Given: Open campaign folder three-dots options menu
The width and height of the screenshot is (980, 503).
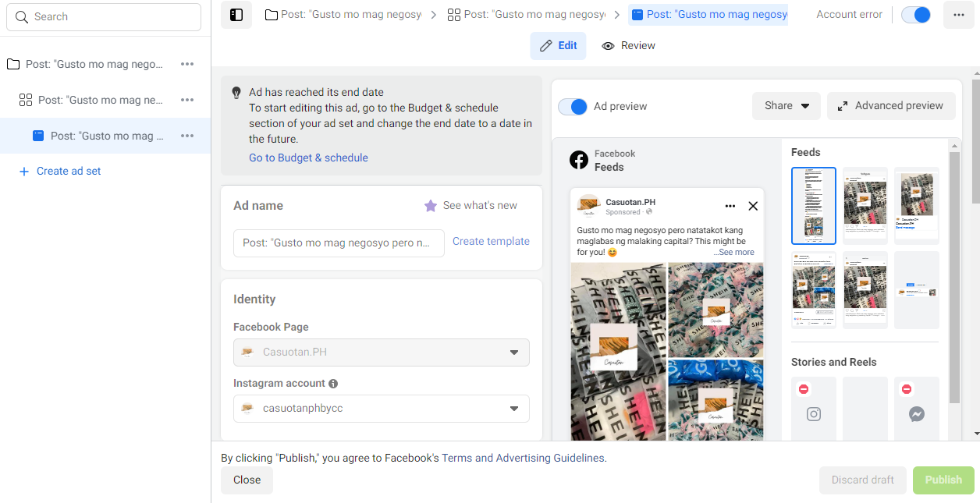Looking at the screenshot, I should click(x=187, y=64).
